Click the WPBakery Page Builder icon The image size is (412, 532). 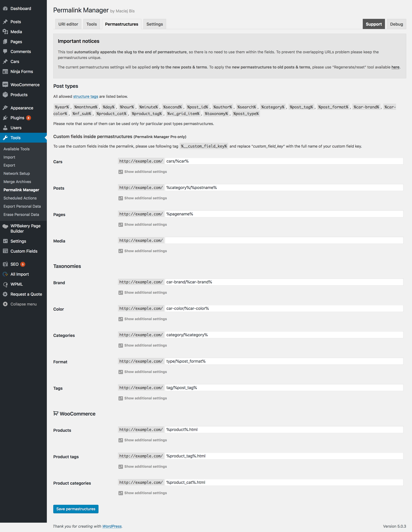(5, 226)
